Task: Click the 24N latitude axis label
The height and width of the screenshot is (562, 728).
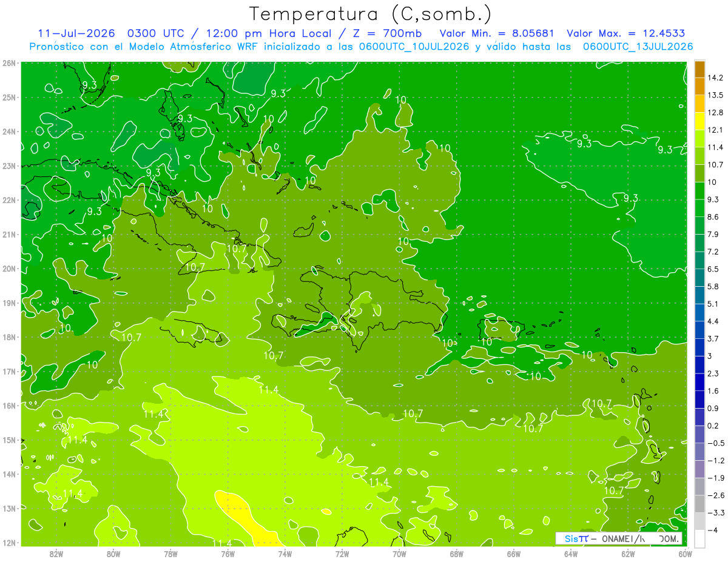Action: (8, 132)
